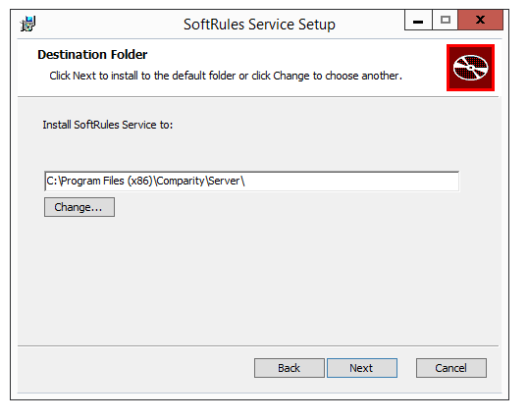This screenshot has width=528, height=420.
Task: Proceed with the Next button
Action: (362, 368)
